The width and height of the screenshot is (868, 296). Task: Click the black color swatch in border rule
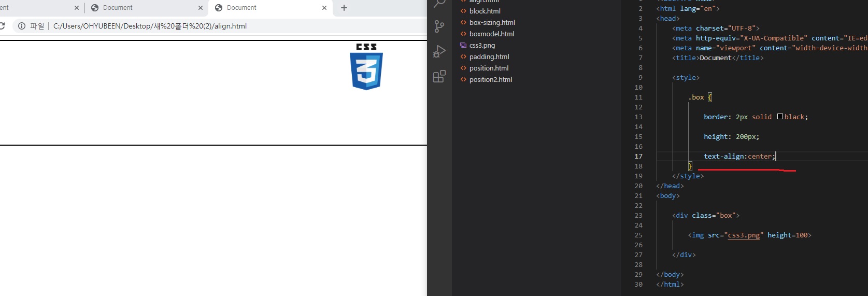coord(780,117)
